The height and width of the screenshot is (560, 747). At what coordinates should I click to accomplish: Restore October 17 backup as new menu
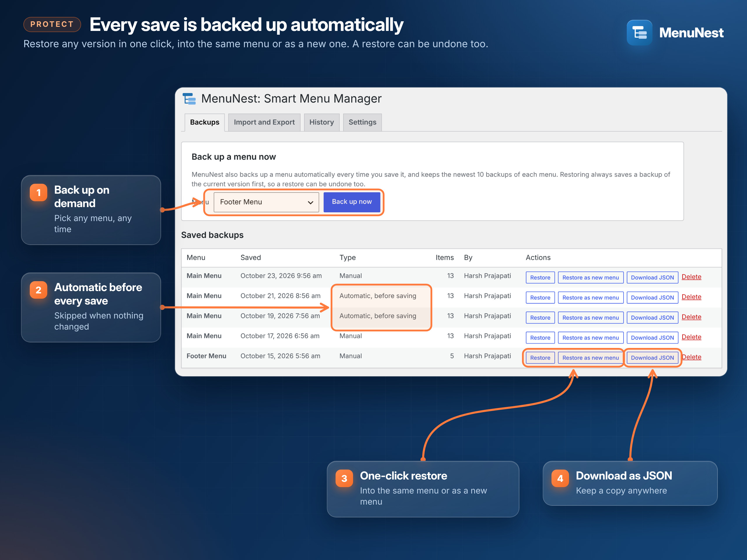point(590,337)
